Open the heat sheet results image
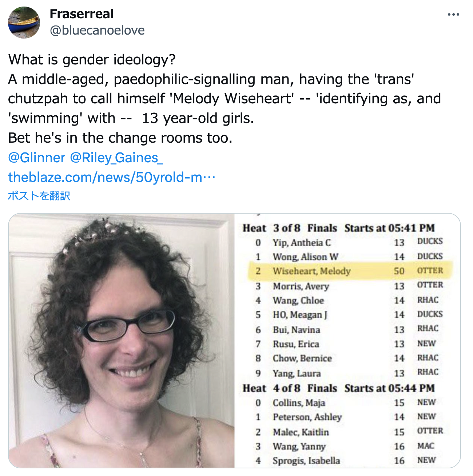 click(x=347, y=340)
